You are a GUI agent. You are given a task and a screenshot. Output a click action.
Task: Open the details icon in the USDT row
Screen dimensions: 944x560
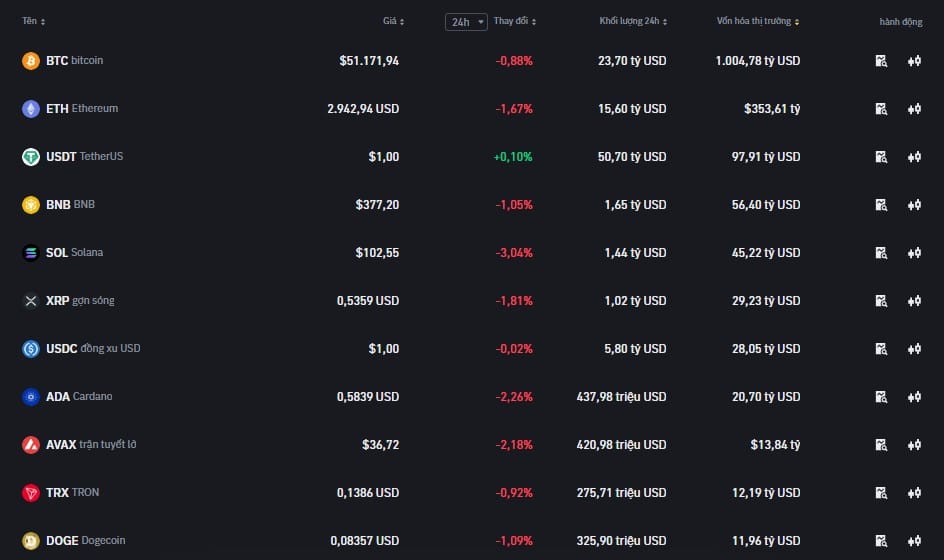[881, 157]
